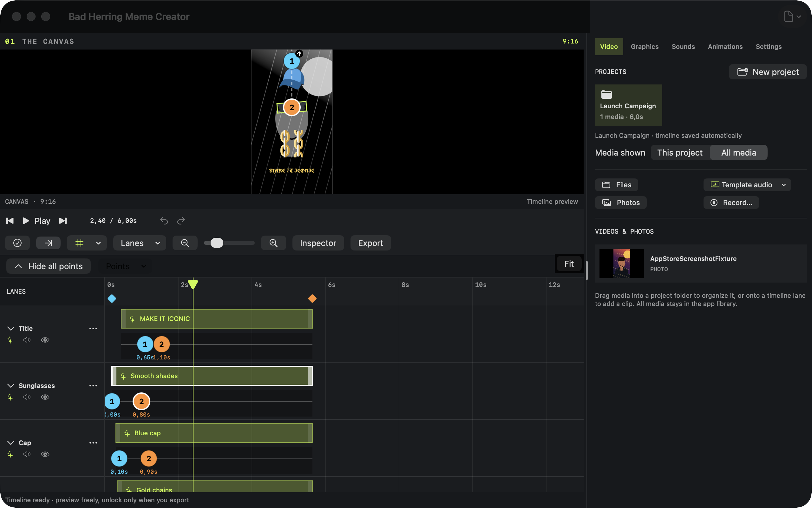Click the orange diamond ruler marker
812x508 pixels.
[x=312, y=298]
